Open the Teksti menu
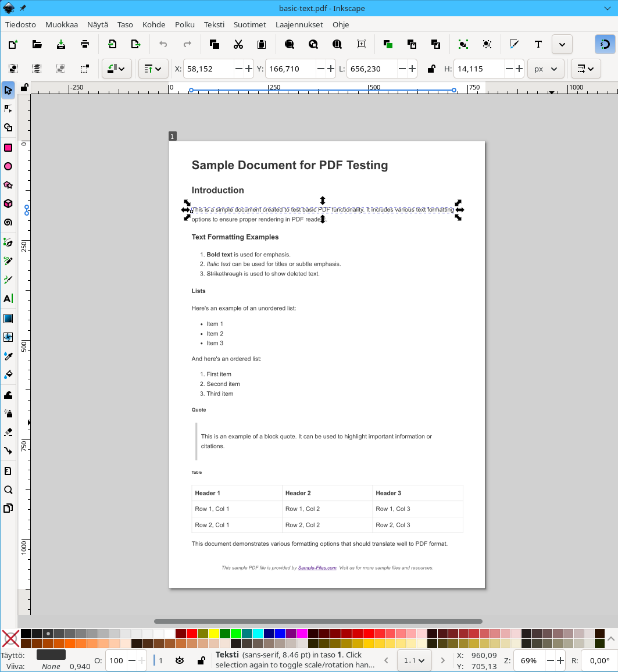The image size is (618, 672). pyautogui.click(x=213, y=24)
